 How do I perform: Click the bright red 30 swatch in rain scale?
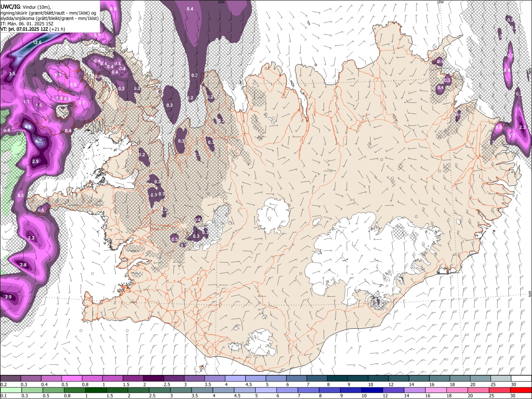coord(521,390)
